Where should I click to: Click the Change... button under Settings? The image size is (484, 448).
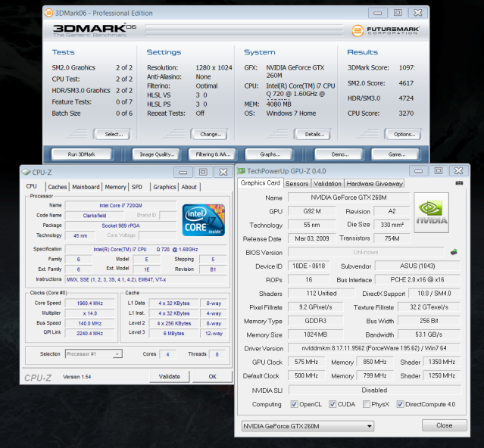(210, 134)
